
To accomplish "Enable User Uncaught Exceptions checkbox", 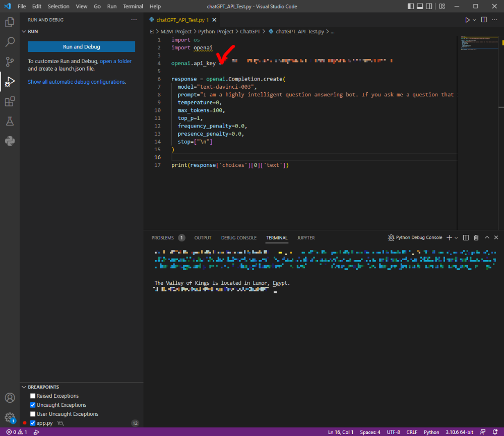I will (32, 414).
